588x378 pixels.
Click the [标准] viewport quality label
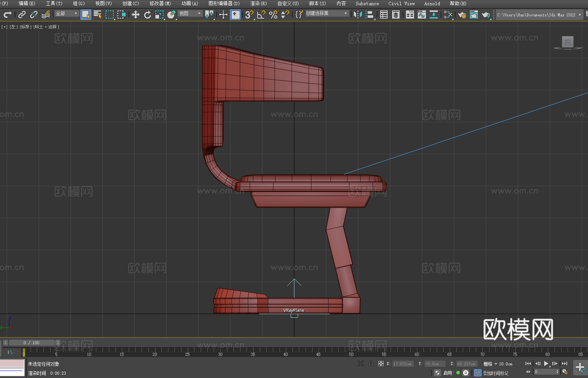click(x=25, y=27)
